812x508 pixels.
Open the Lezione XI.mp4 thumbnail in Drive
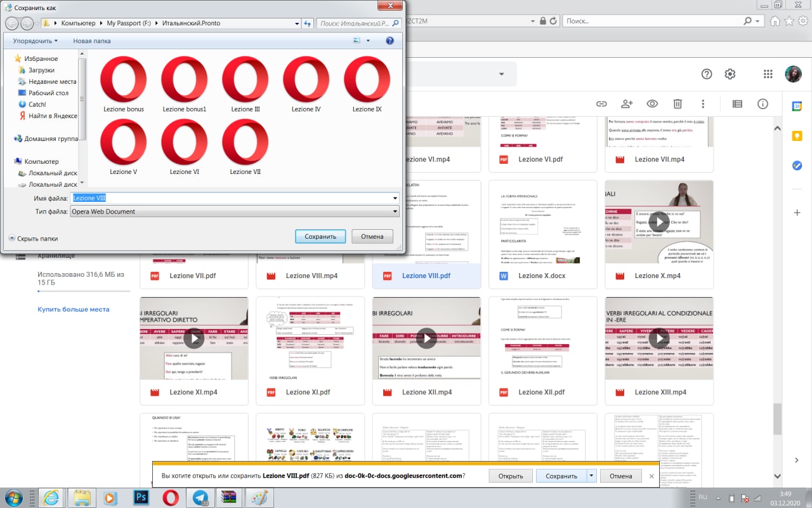[x=193, y=338]
